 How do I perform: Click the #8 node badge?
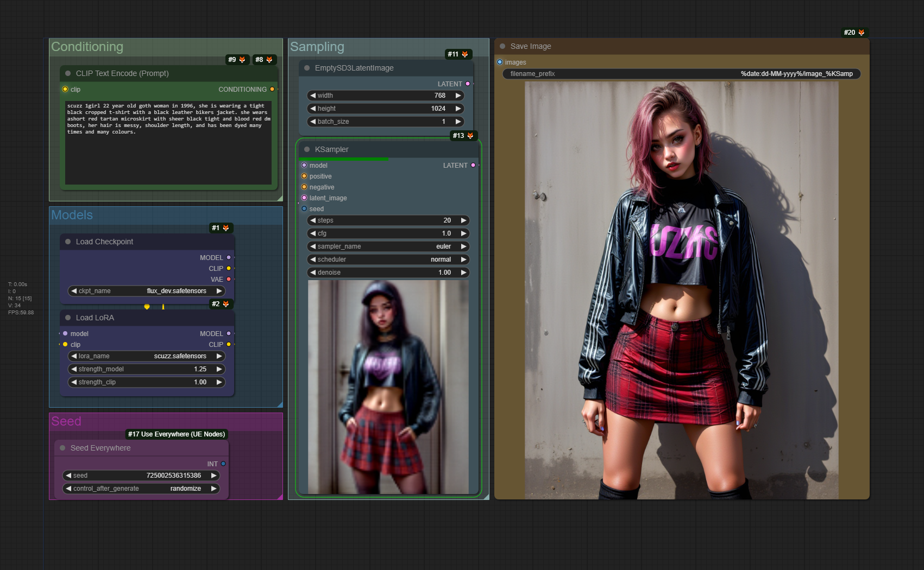pyautogui.click(x=264, y=60)
